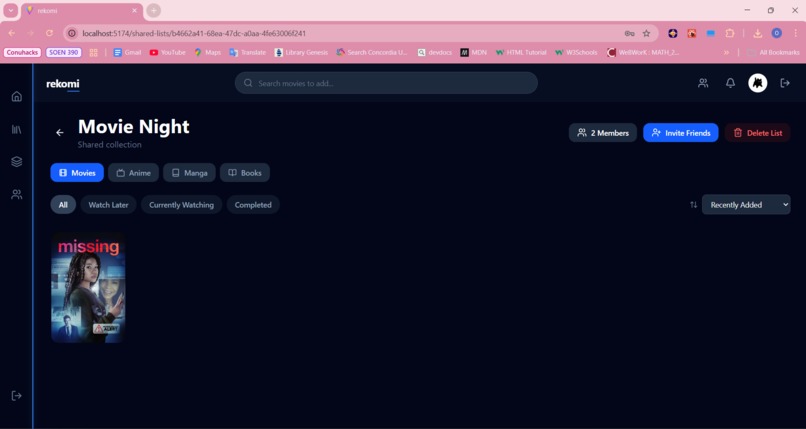Select the All filter
806x429 pixels.
coord(63,204)
